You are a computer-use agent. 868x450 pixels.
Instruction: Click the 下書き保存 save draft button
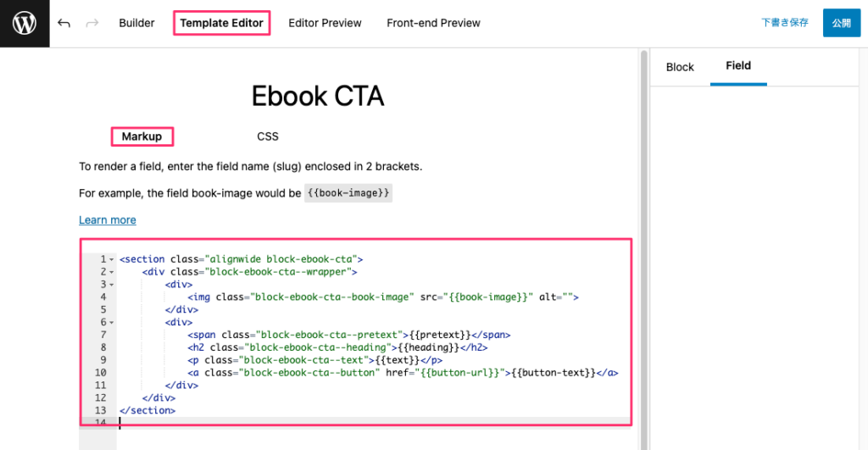tap(784, 23)
